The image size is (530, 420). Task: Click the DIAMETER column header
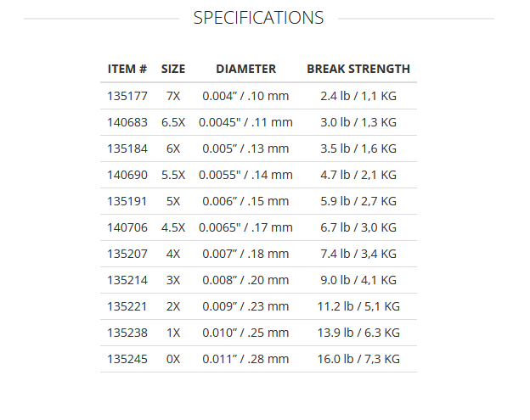(245, 69)
